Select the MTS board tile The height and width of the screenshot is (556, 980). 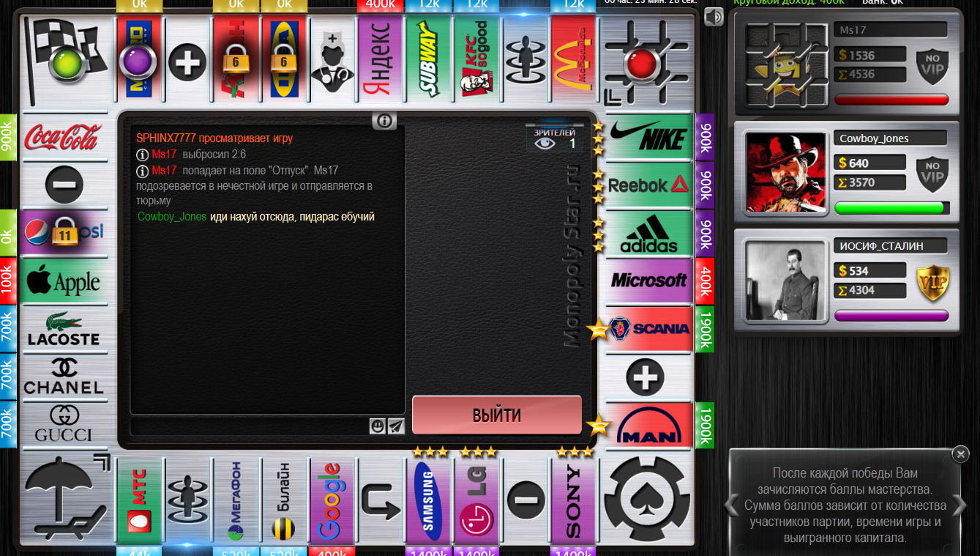tap(139, 501)
